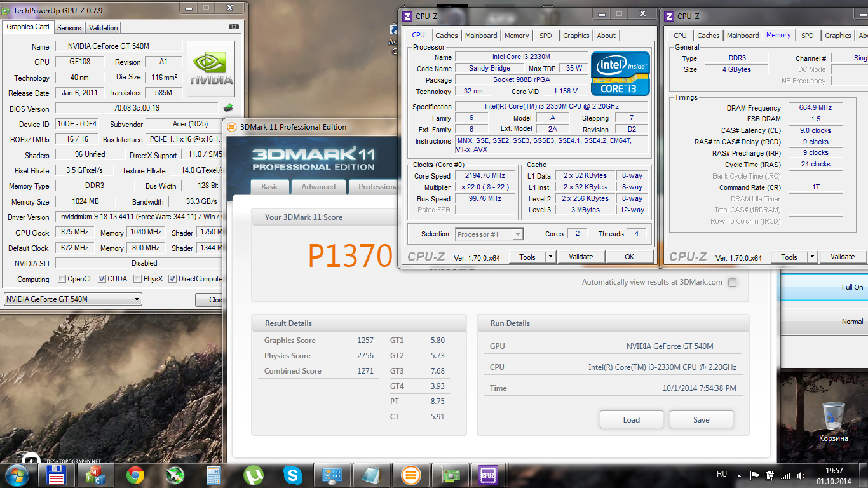This screenshot has width=868, height=488.
Task: Click the P1370 score text
Action: click(350, 255)
